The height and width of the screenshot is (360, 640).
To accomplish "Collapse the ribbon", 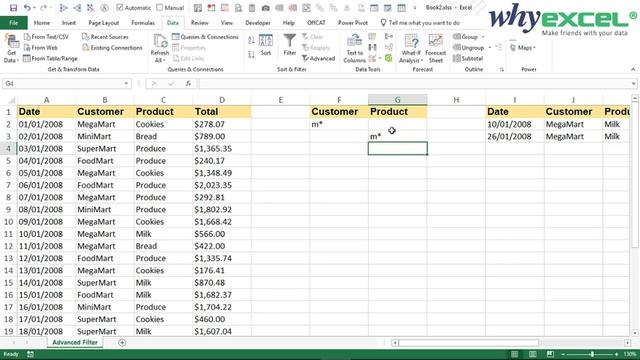I will (633, 70).
